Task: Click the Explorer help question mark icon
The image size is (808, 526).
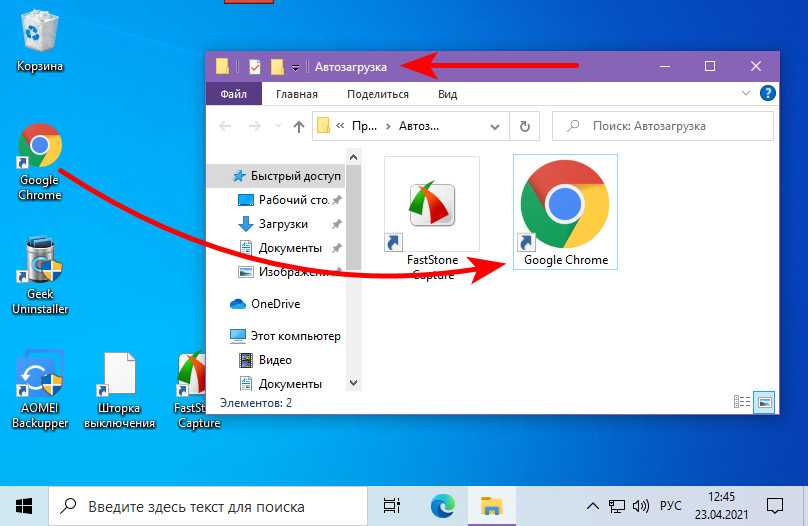Action: click(767, 94)
